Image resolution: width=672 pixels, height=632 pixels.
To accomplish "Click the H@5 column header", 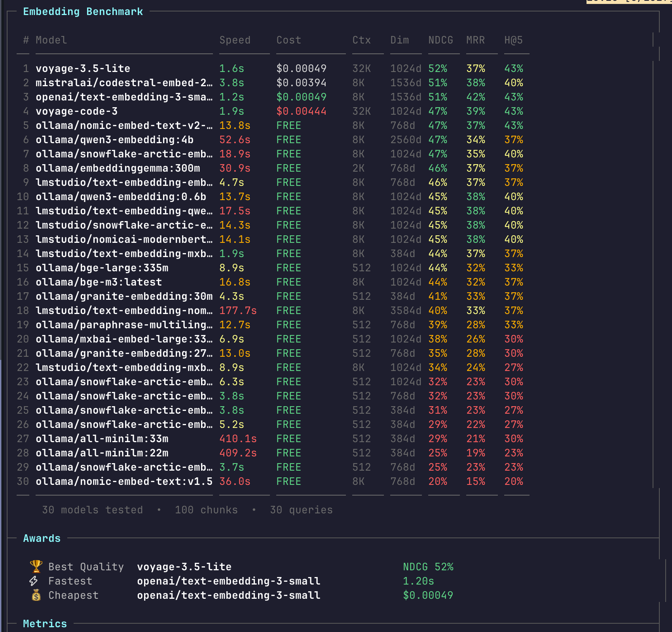I will [x=514, y=40].
